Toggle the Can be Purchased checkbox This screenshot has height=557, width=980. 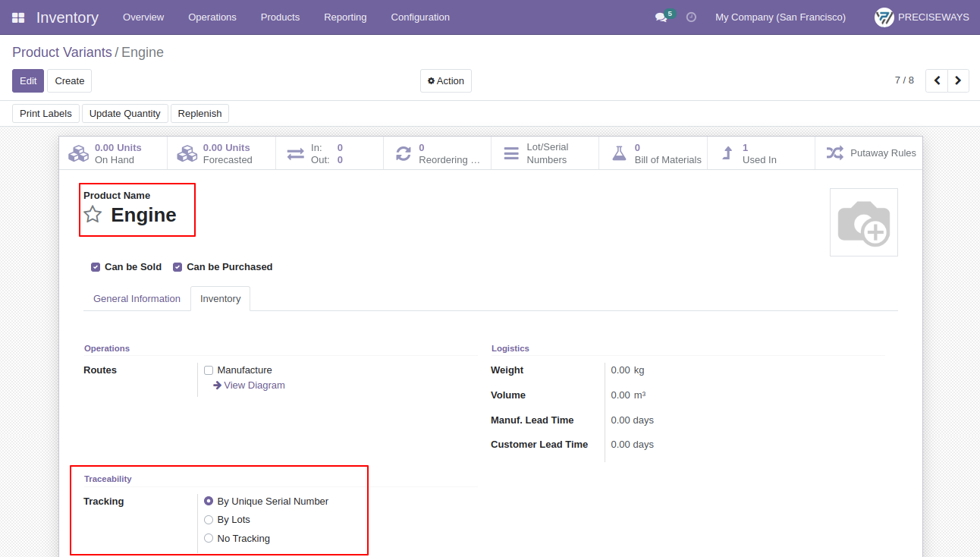177,267
